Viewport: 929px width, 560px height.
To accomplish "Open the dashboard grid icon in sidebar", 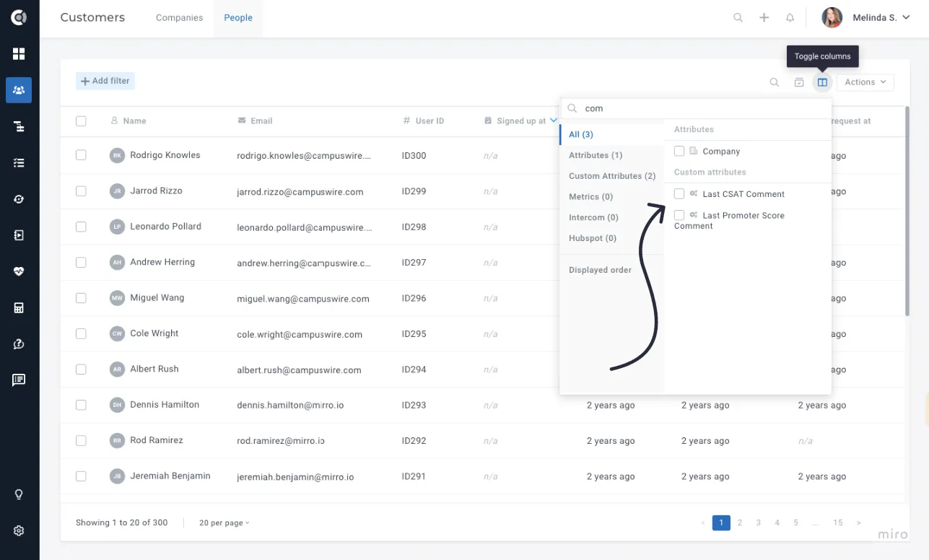I will point(19,54).
